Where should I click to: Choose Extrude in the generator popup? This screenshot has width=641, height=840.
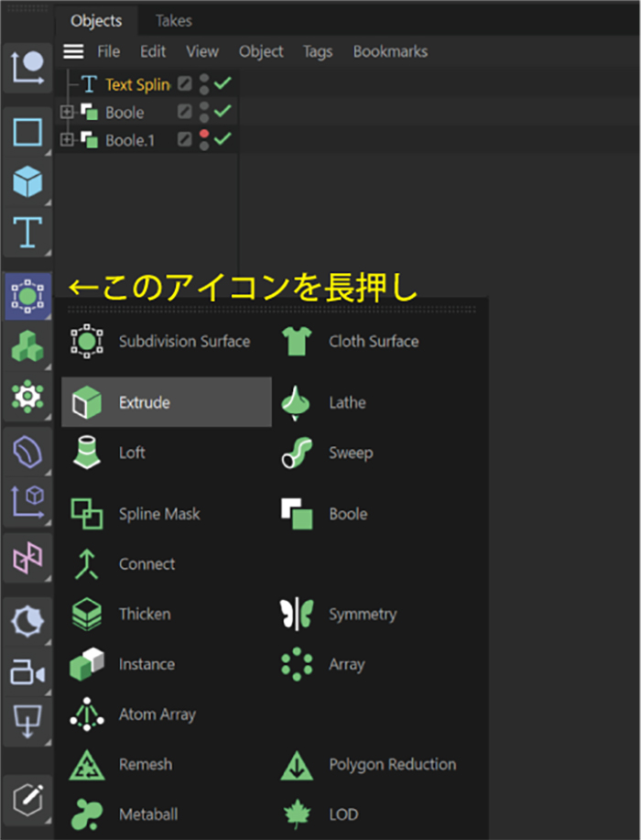(167, 402)
